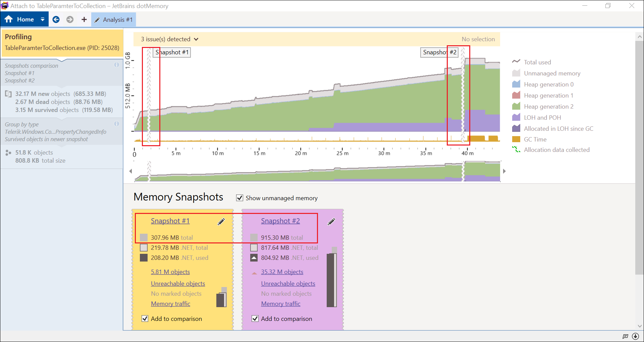Open the Snapshot #2 link
This screenshot has width=644, height=342.
click(x=280, y=221)
